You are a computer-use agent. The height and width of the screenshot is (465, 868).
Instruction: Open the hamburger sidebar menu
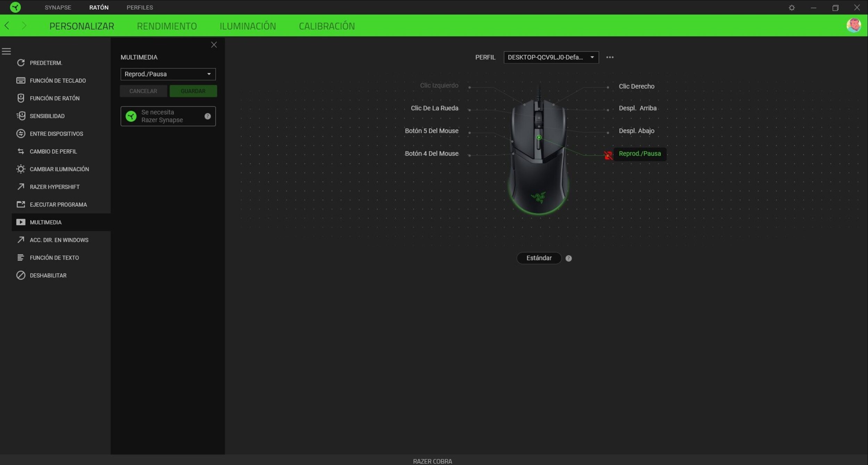(6, 51)
